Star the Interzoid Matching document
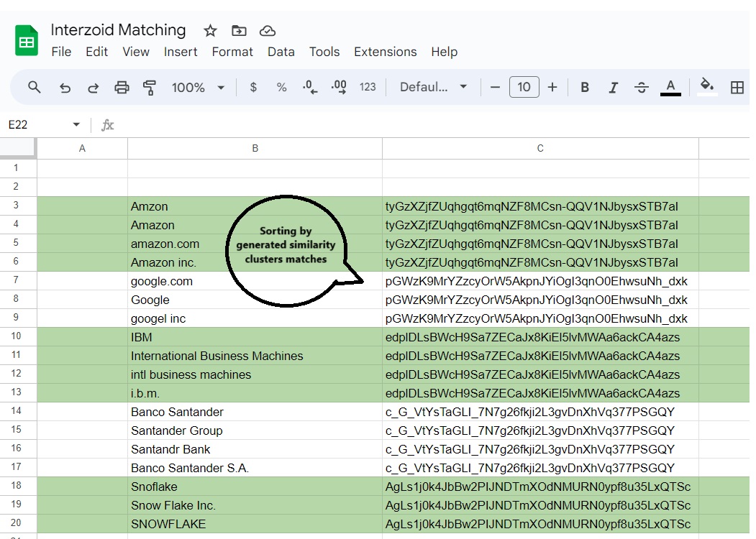Image resolution: width=756 pixels, height=539 pixels. 210,31
